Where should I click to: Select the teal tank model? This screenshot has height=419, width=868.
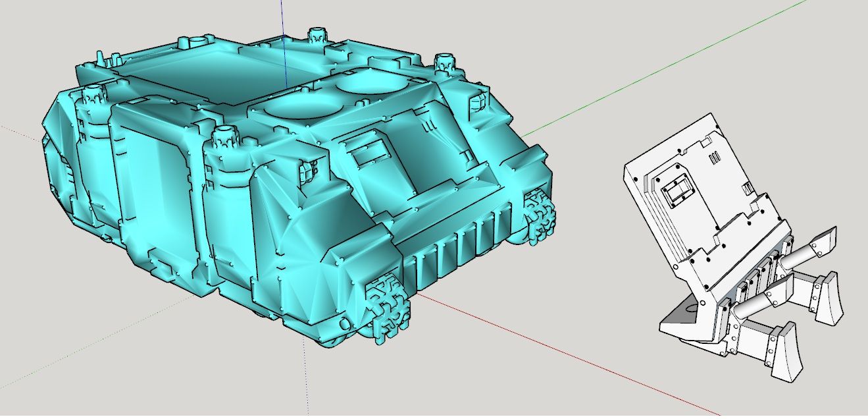tap(263, 198)
